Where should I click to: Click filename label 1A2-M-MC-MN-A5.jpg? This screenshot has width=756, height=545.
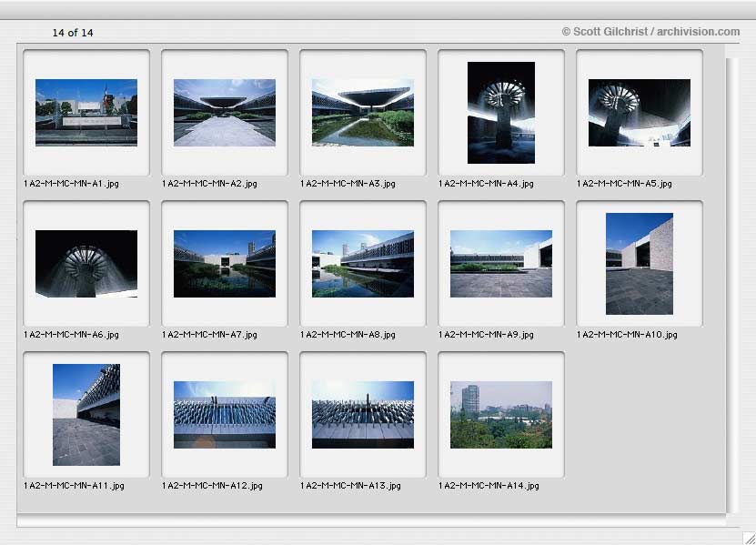624,184
